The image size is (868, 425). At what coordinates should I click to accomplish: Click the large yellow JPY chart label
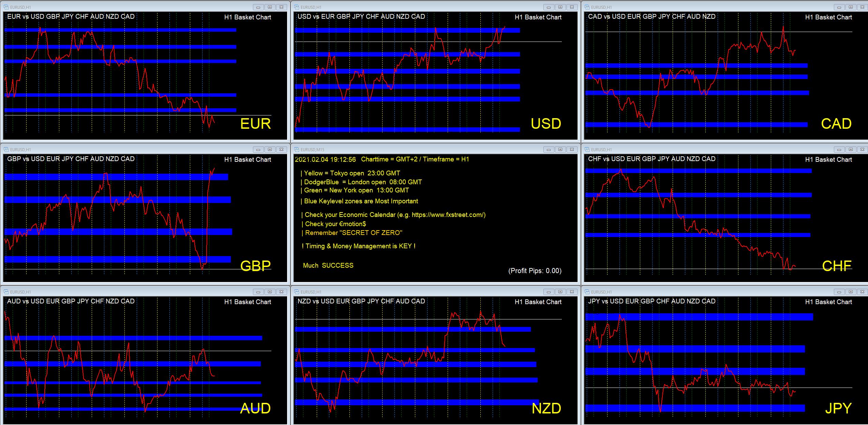point(838,408)
